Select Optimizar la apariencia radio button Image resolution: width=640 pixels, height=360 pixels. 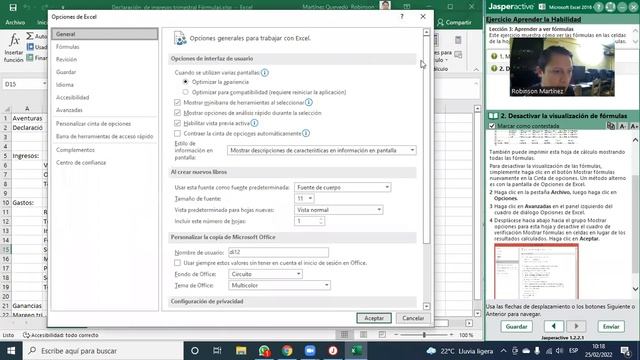[186, 82]
